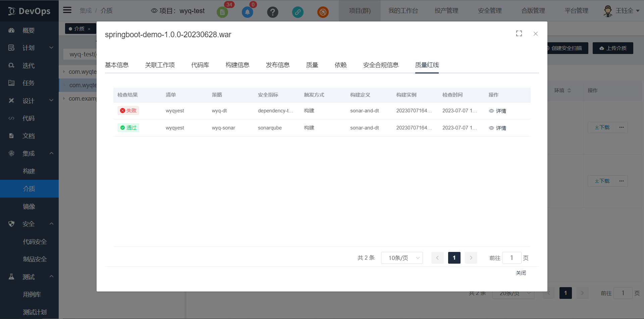Click the 上传介质 upload button
The image size is (644, 319).
[x=613, y=48]
